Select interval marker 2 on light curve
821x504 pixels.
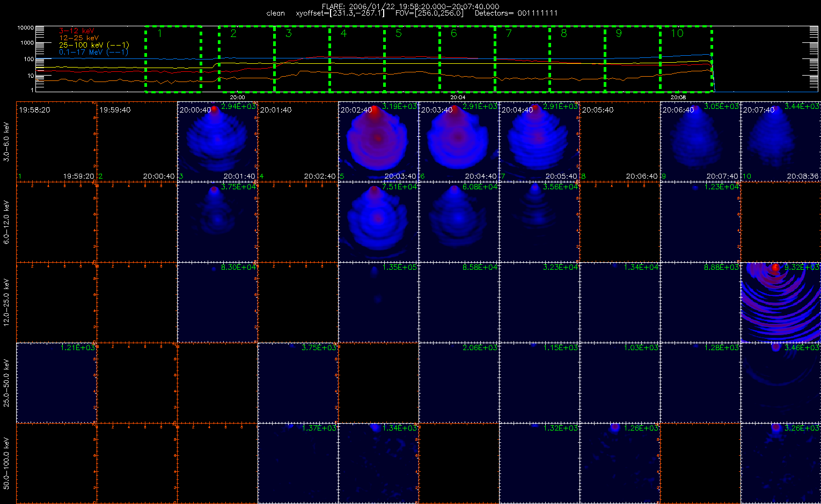click(x=233, y=34)
